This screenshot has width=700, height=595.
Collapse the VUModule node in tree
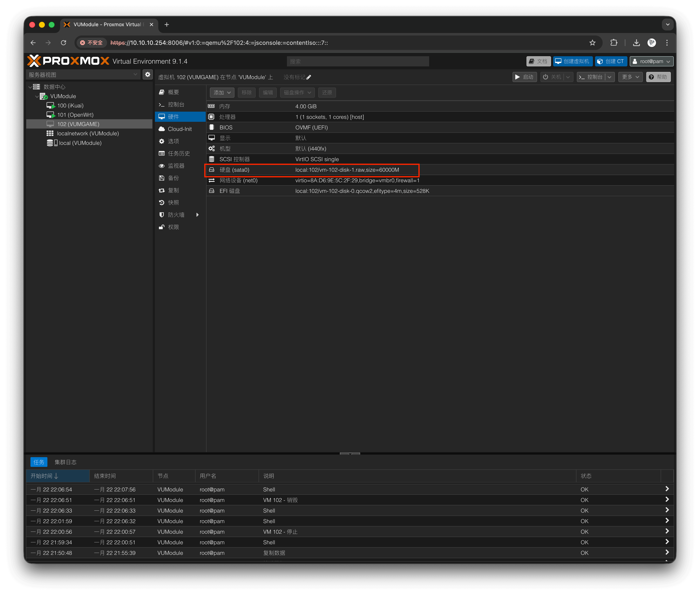click(x=37, y=96)
